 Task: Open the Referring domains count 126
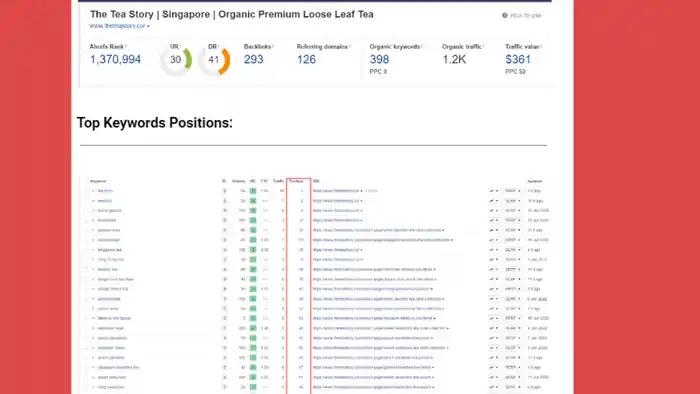[306, 59]
